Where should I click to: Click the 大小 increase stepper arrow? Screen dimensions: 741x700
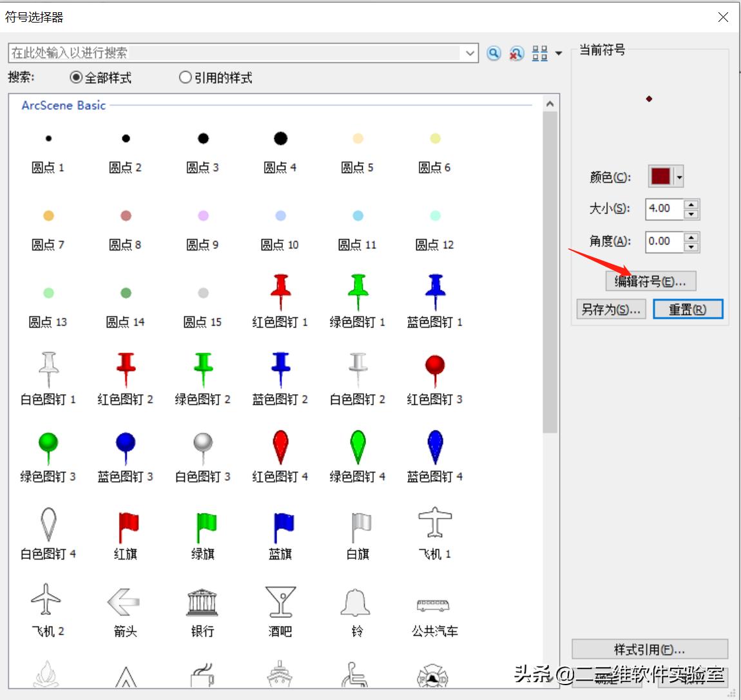tap(691, 205)
